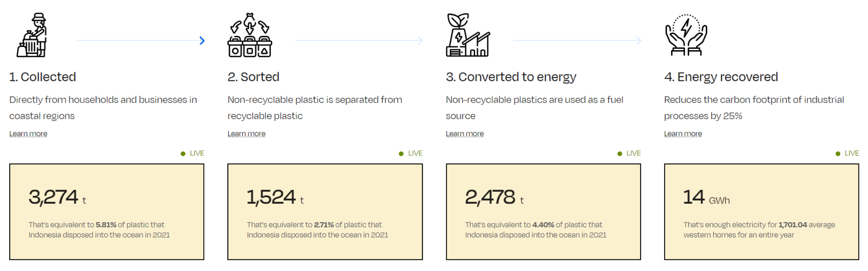Click the 14 GWh statistic card

[x=761, y=212]
